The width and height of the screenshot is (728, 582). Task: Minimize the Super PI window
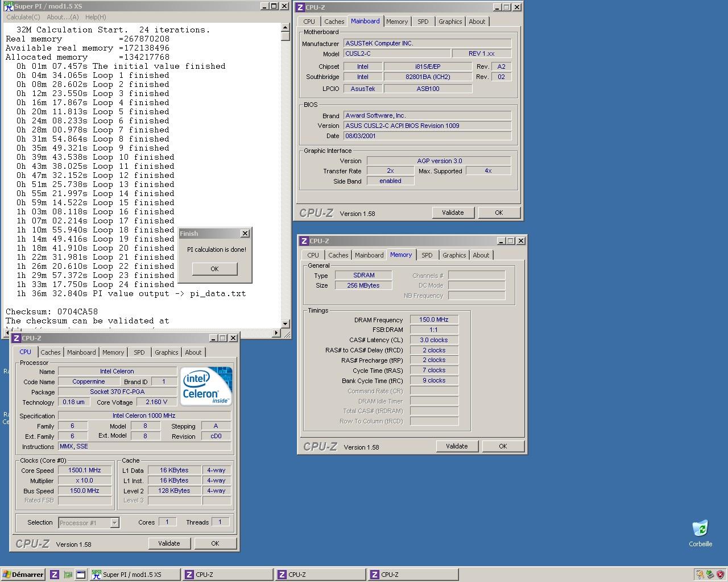pyautogui.click(x=264, y=6)
